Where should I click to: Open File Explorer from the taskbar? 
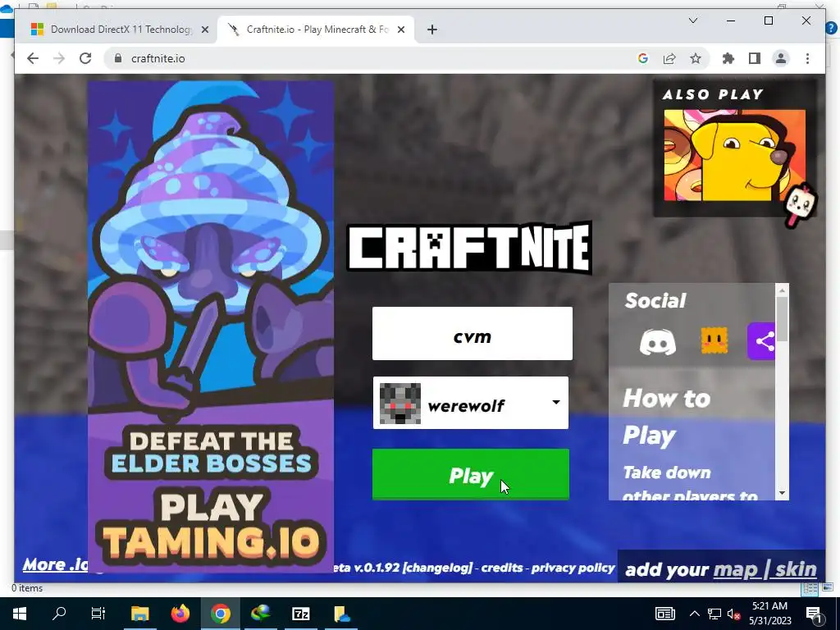coord(139,614)
